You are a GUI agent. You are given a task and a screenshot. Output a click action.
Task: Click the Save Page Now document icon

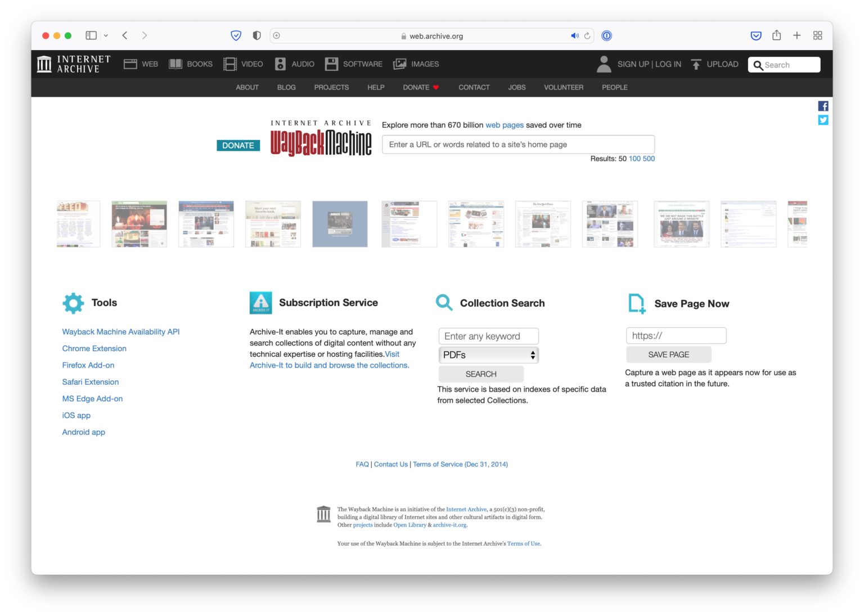[x=637, y=303]
